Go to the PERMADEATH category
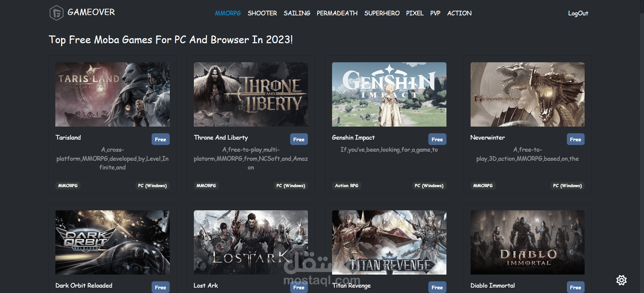The image size is (644, 293). [x=337, y=13]
